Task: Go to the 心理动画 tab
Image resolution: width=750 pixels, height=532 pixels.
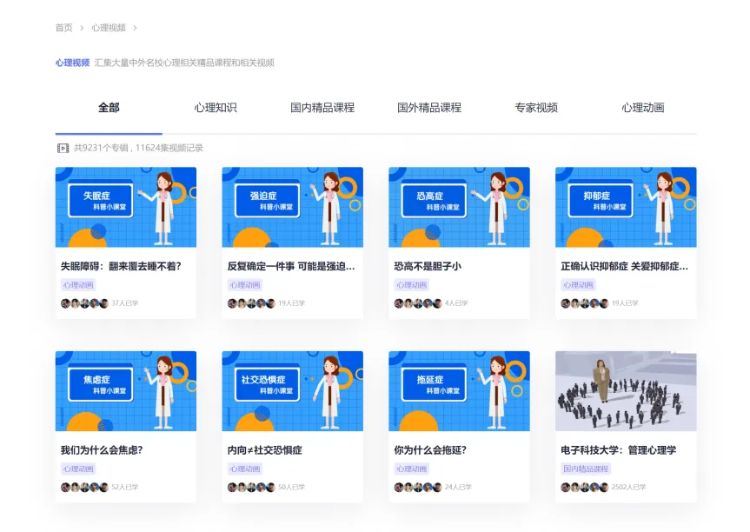Action: [642, 108]
